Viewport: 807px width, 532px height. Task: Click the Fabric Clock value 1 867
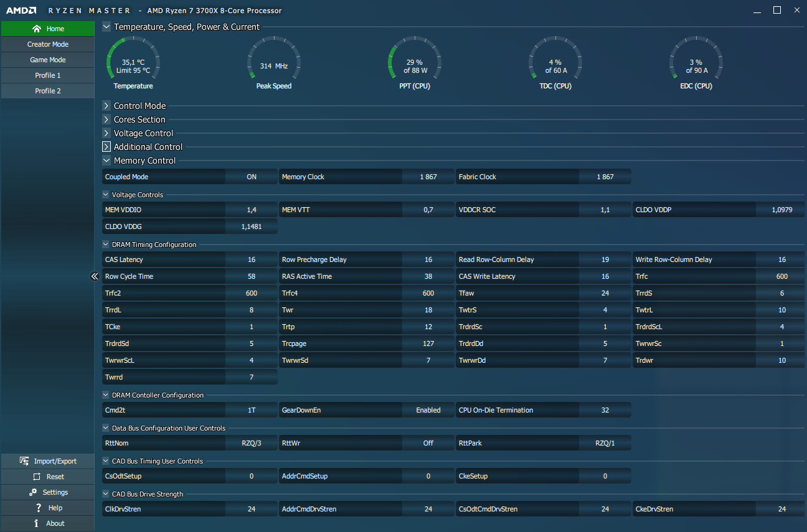point(605,177)
